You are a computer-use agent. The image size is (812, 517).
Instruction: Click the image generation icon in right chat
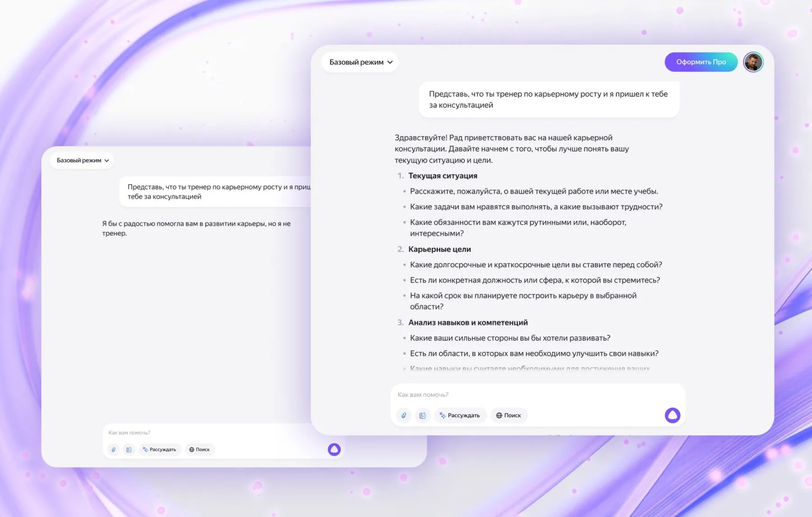point(422,415)
